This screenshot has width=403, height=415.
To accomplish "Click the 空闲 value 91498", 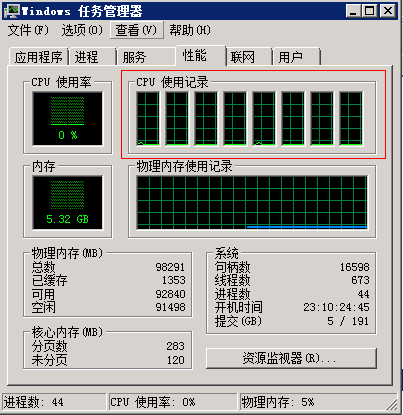I will point(170,307).
